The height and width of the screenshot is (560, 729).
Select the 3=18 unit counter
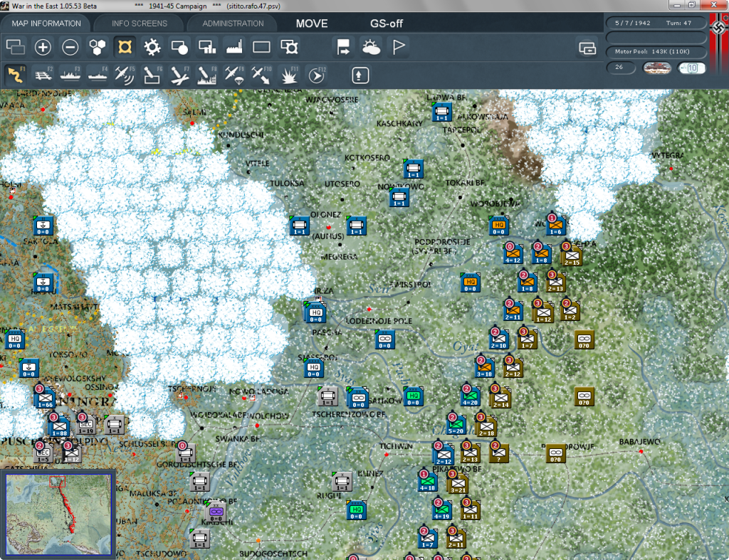[x=484, y=366]
